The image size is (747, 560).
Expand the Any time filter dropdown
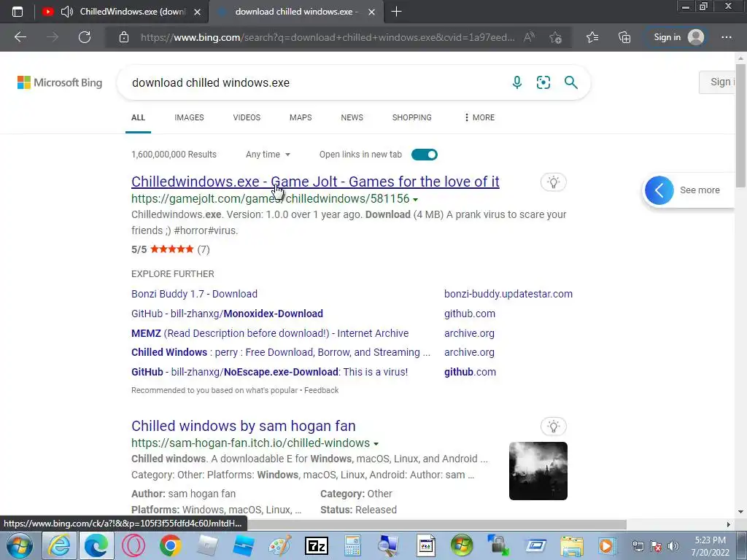268,155
